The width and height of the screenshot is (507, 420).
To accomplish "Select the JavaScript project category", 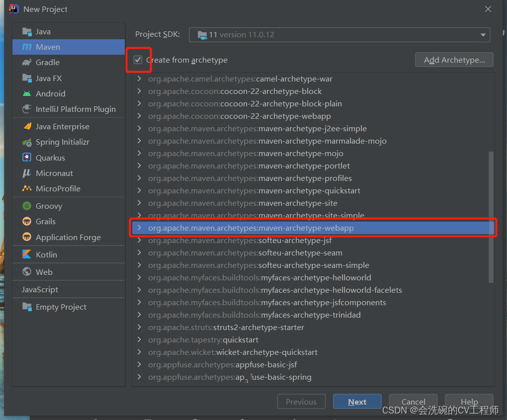I will (x=69, y=289).
